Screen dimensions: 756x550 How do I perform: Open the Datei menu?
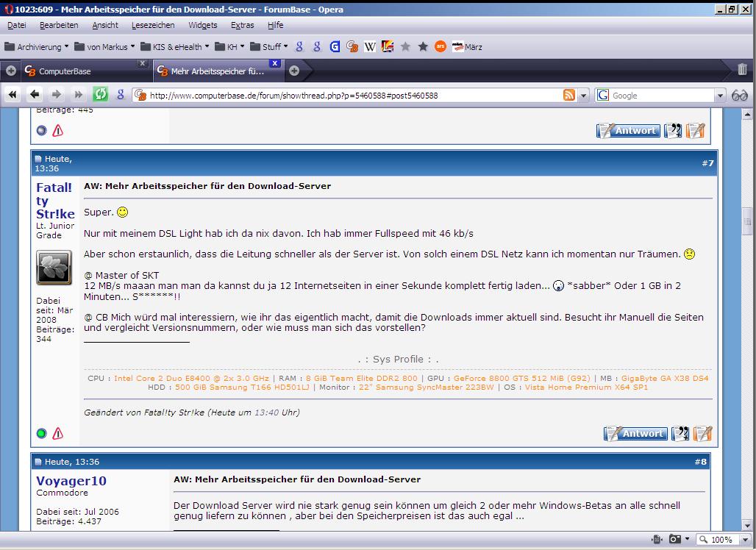pyautogui.click(x=17, y=25)
